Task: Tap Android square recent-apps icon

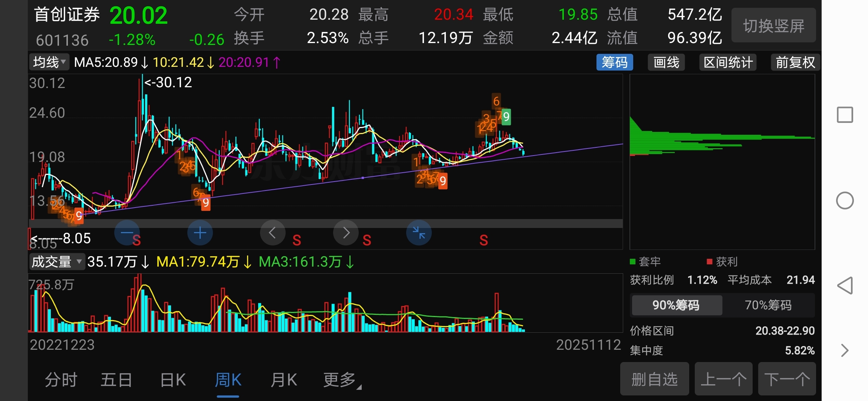Action: (845, 115)
